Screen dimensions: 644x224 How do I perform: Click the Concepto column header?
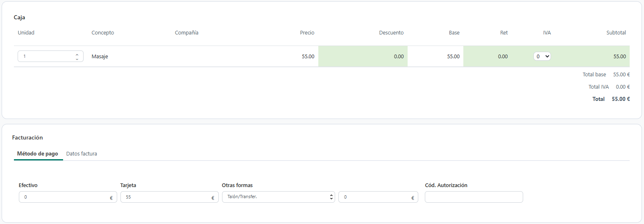coord(103,32)
